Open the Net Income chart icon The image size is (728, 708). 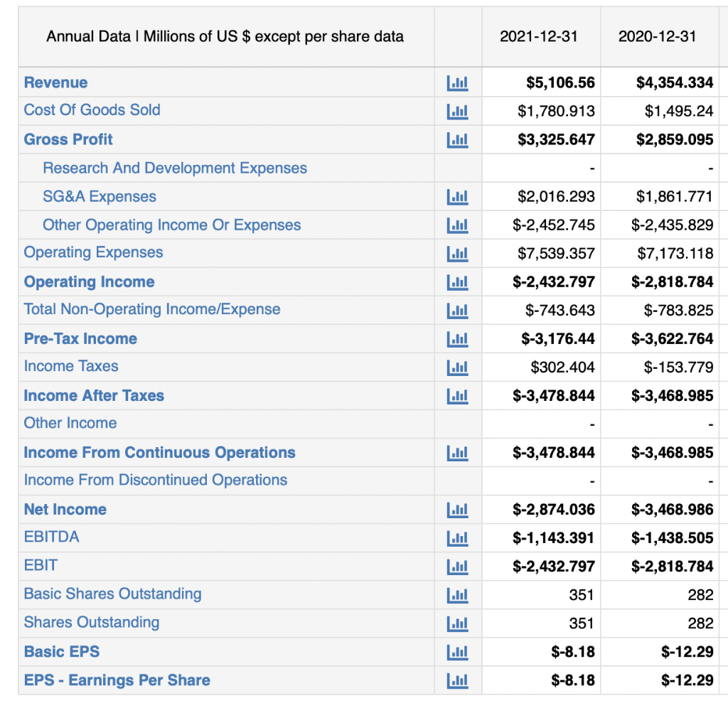457,510
